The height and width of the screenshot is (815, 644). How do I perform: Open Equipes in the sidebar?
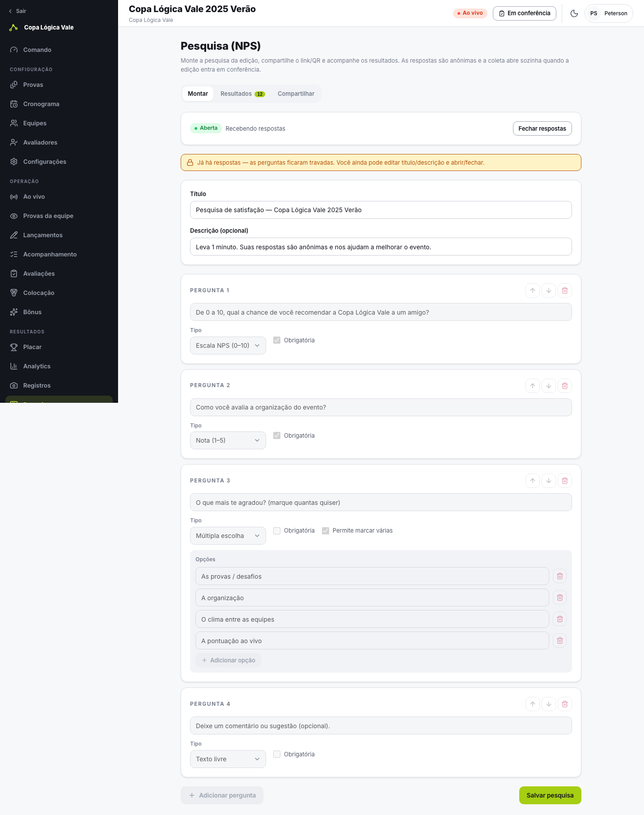pos(59,123)
